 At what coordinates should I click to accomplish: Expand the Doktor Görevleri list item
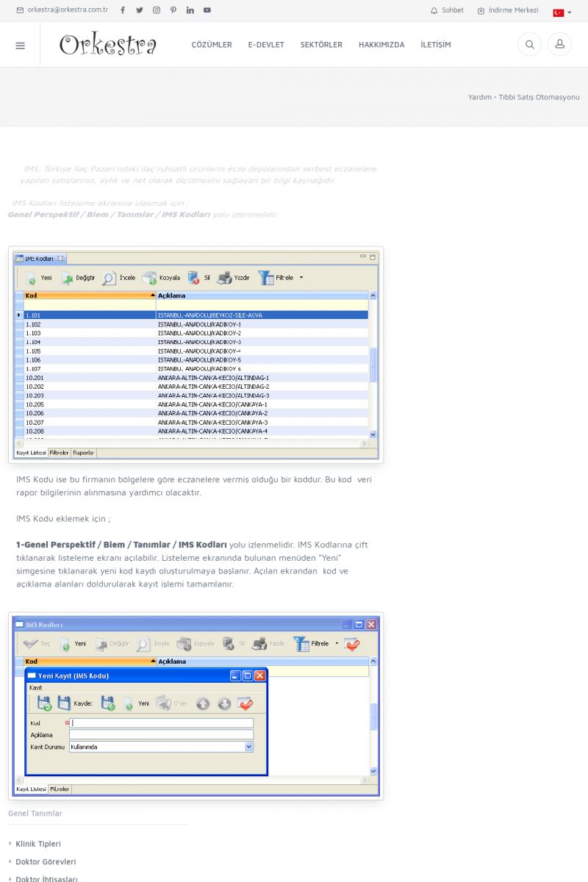tap(46, 861)
